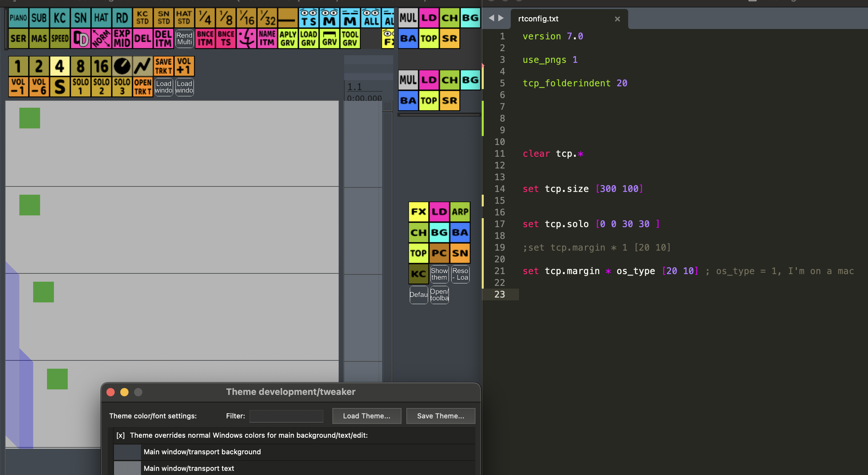Screen dimensions: 868x475
Task: Click the Save Theme... button
Action: [x=441, y=416]
